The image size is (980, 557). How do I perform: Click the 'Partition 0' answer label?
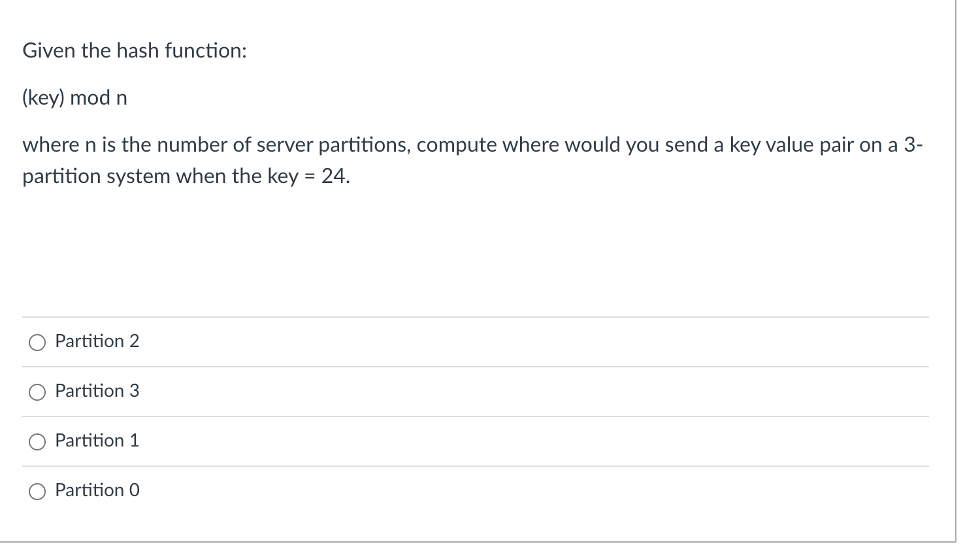(x=97, y=490)
